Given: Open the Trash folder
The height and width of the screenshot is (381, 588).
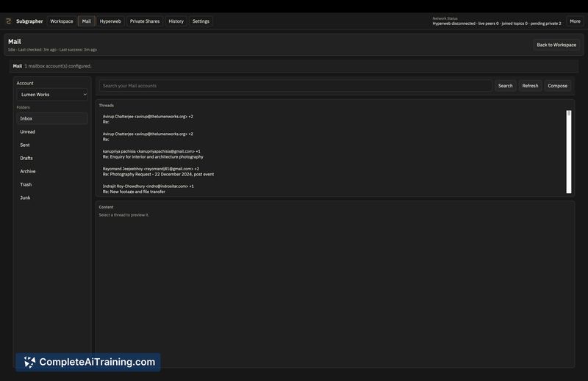Looking at the screenshot, I should [x=52, y=184].
